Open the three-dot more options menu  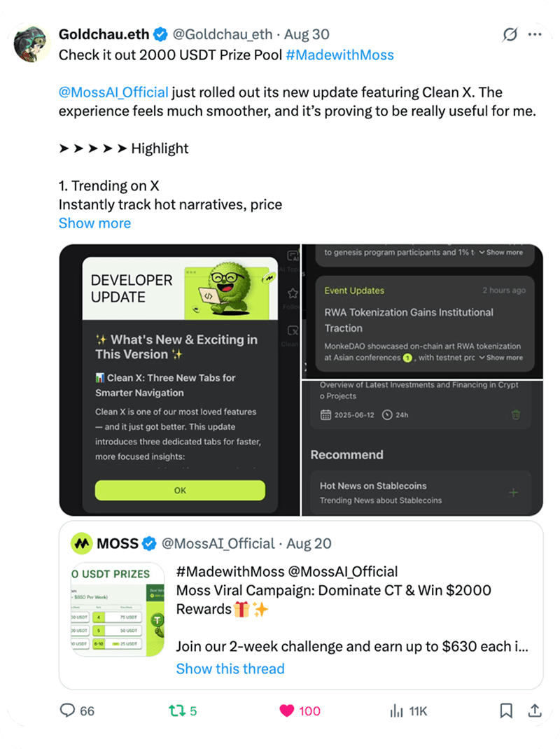[535, 34]
